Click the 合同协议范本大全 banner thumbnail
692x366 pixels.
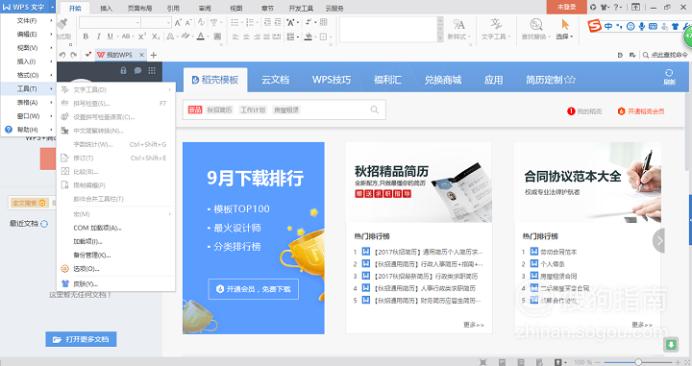[x=587, y=182]
